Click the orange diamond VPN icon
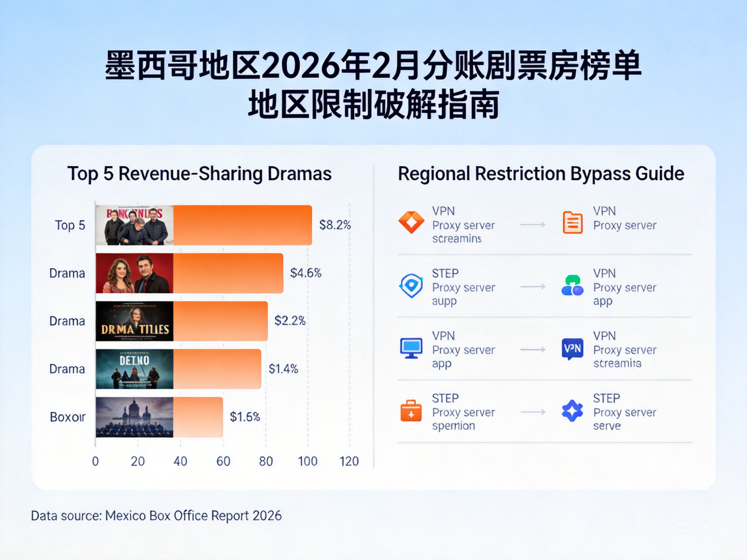This screenshot has height=560, width=747. click(411, 222)
